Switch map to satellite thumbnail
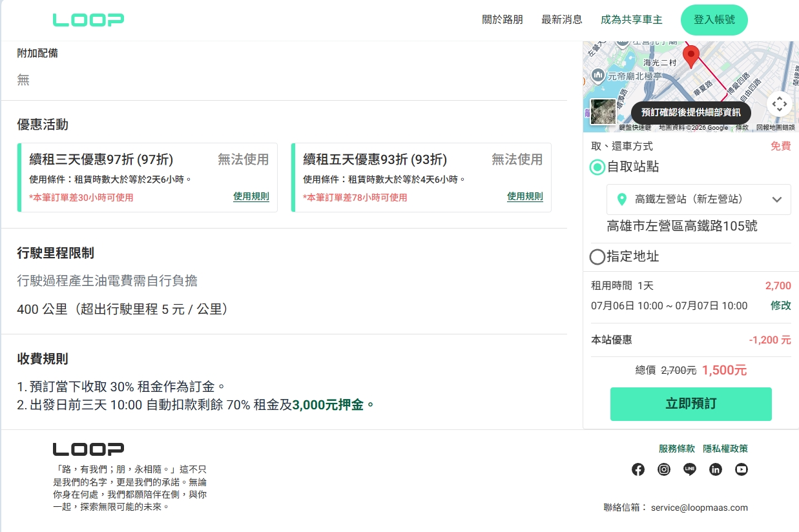 pyautogui.click(x=603, y=110)
